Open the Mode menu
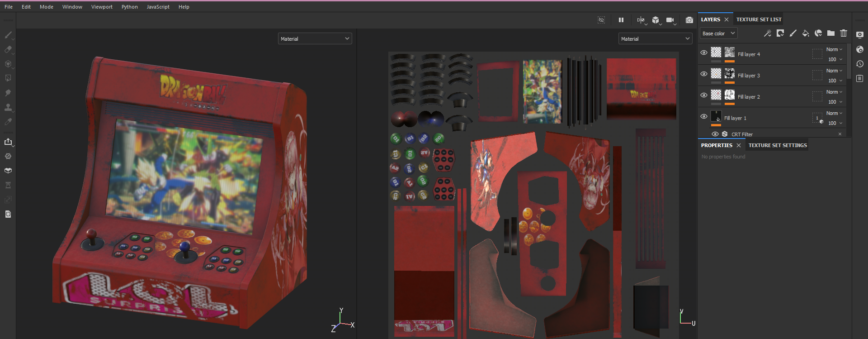This screenshot has height=339, width=868. [x=47, y=7]
